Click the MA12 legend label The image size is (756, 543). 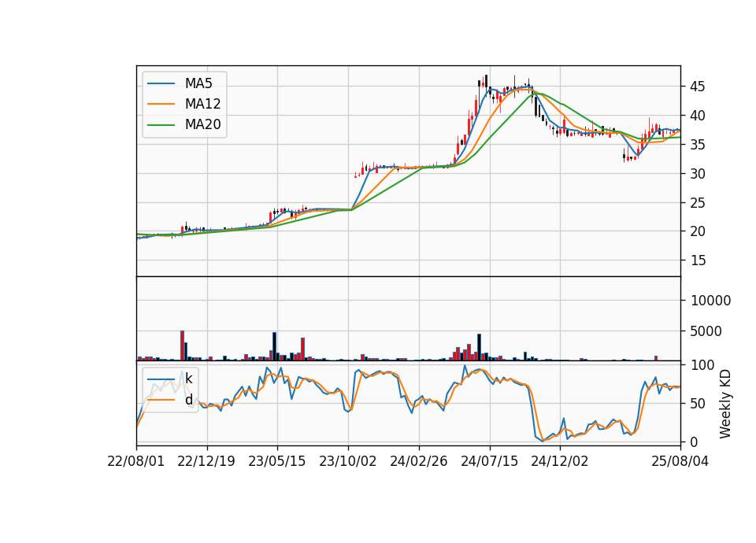pyautogui.click(x=202, y=104)
